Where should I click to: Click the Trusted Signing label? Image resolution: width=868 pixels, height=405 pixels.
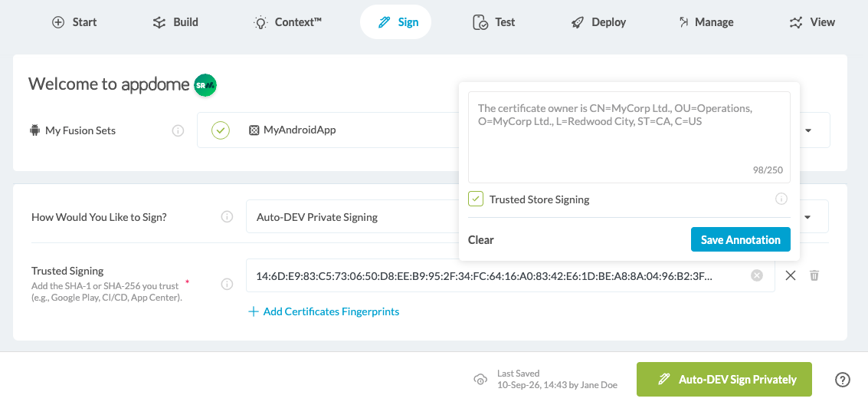coord(67,271)
